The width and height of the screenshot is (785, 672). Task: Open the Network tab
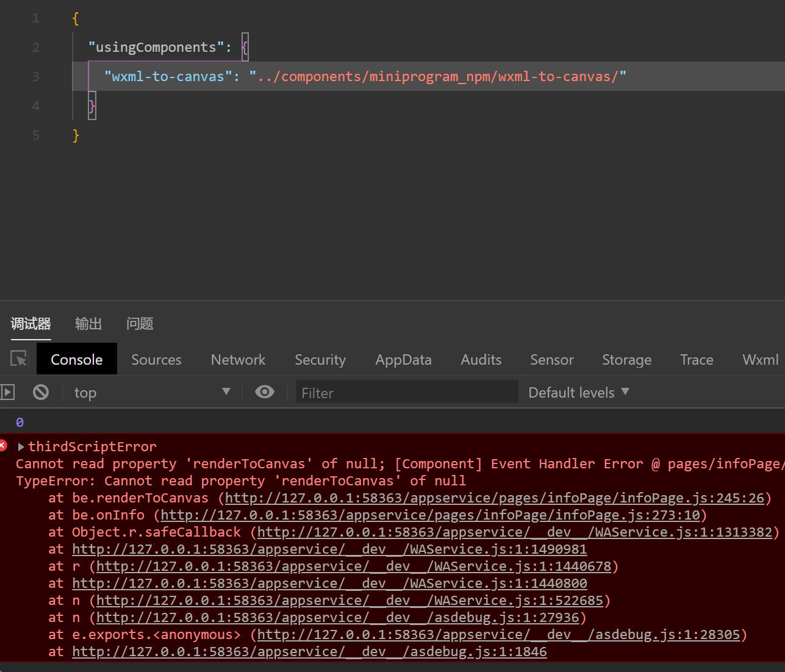pyautogui.click(x=238, y=360)
